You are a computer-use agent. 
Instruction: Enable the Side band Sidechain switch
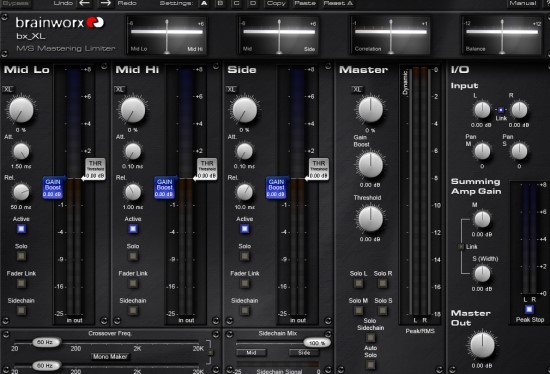(x=244, y=310)
